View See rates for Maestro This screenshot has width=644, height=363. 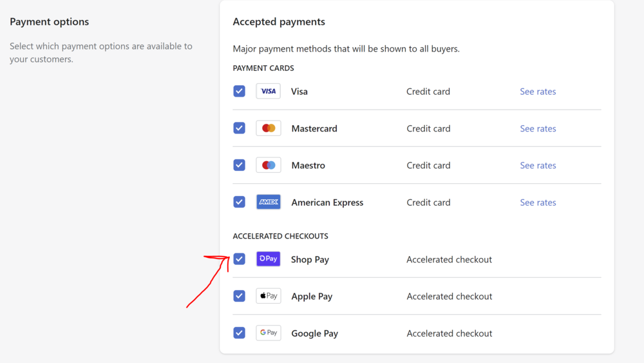538,165
